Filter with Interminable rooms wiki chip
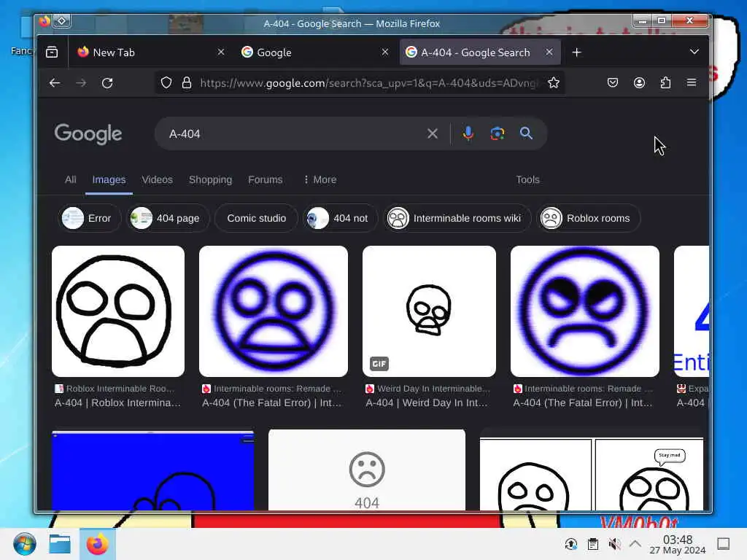Viewport: 747px width, 560px height. (x=458, y=218)
